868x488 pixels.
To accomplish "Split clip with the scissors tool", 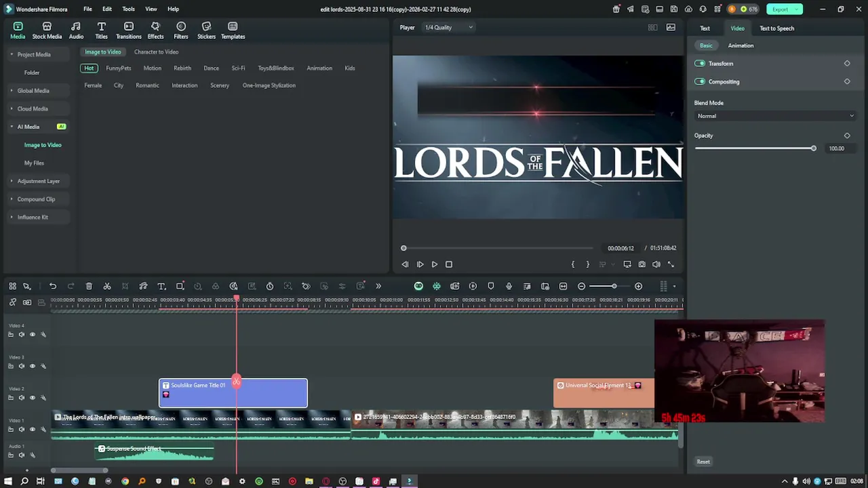I will 107,286.
